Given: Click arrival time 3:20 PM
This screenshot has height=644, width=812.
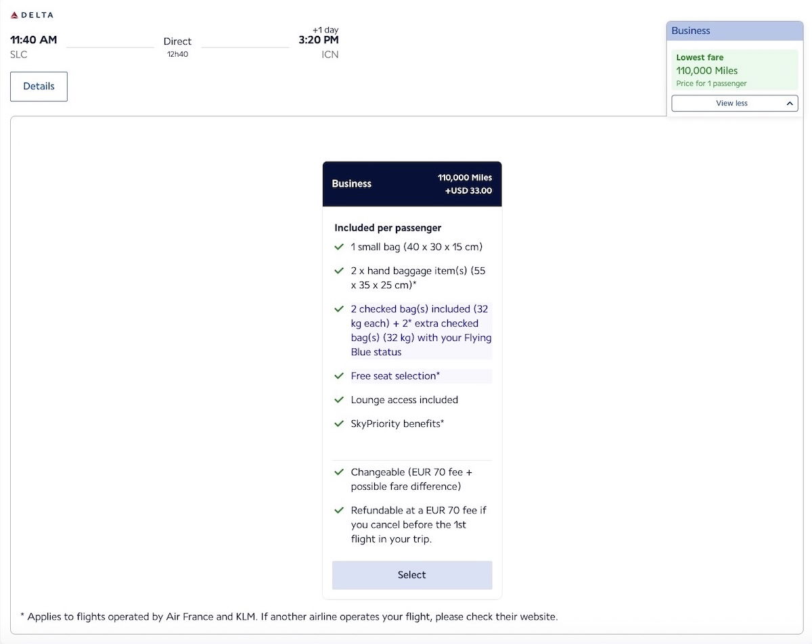Looking at the screenshot, I should click(x=319, y=40).
